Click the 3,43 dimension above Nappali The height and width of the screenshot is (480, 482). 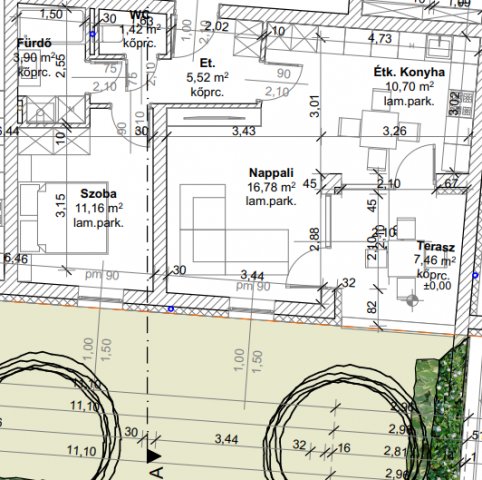(x=244, y=131)
